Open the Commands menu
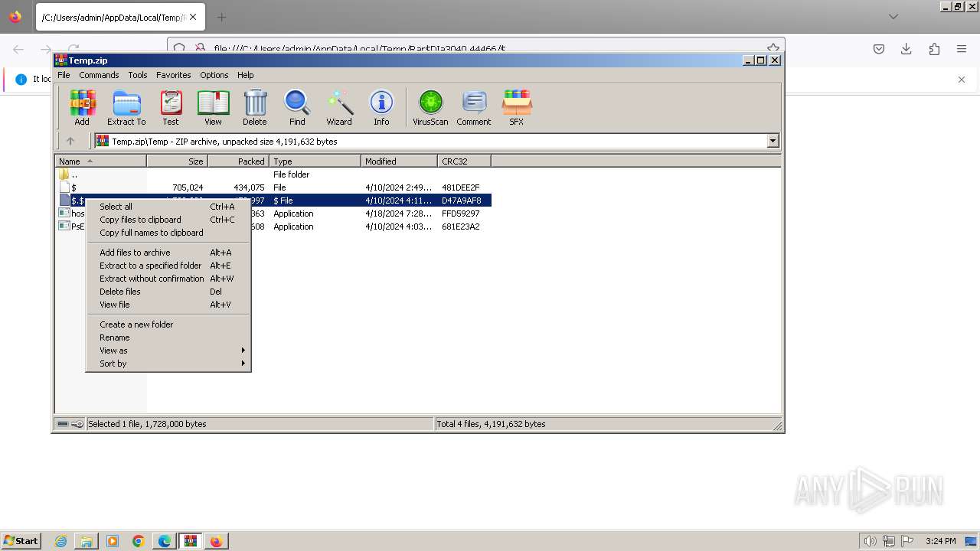Image resolution: width=980 pixels, height=551 pixels. click(x=99, y=75)
